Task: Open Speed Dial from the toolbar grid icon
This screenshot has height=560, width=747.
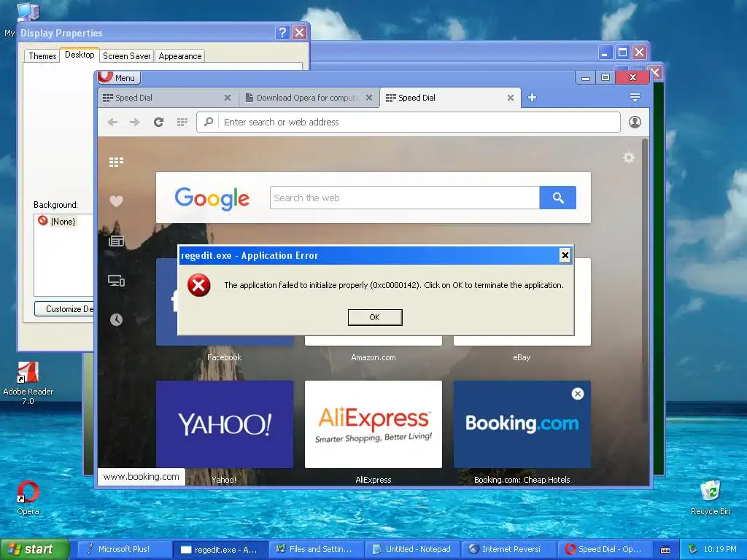Action: (182, 122)
